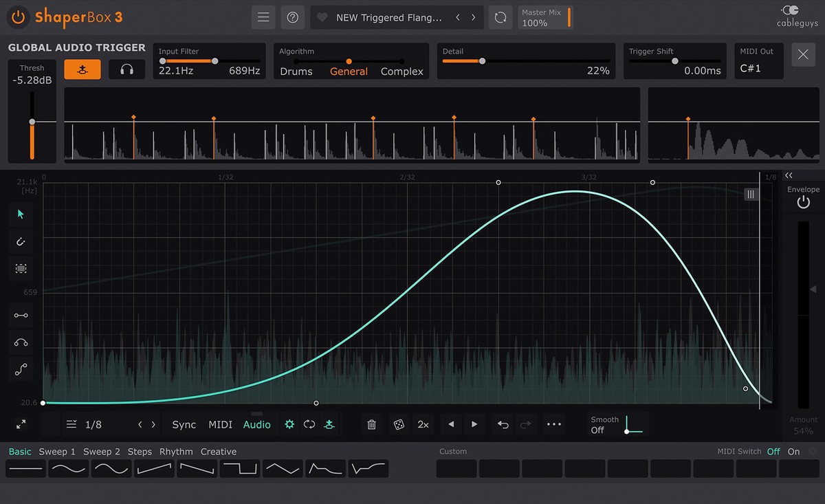Click the 2x wave duplicate button
This screenshot has height=504, width=825.
click(x=423, y=424)
